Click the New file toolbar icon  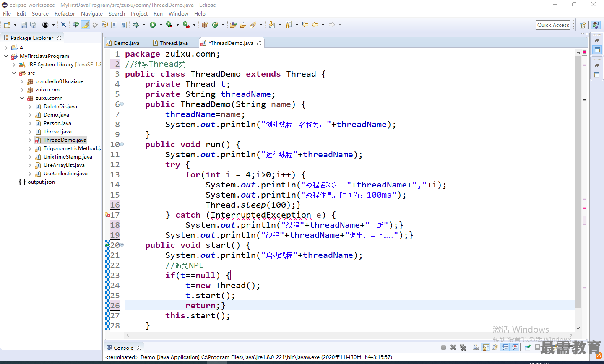pyautogui.click(x=7, y=25)
